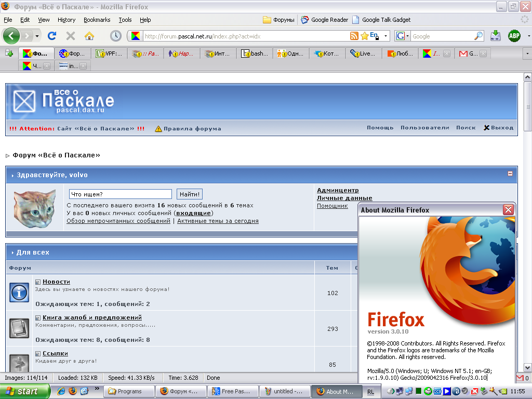532x399 pixels.
Task: Open the search engine selector dropdown
Action: (407, 36)
